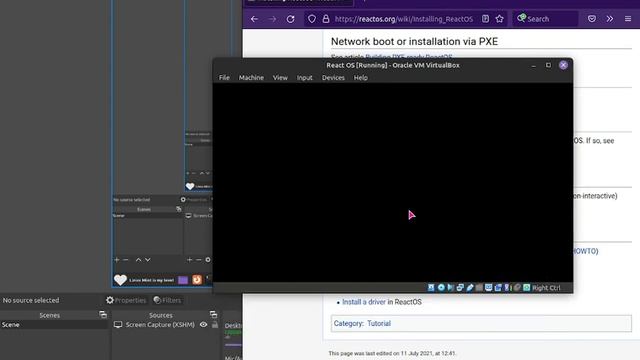Toggle the lock on Screen Capture (XSHM) source

coord(215,325)
